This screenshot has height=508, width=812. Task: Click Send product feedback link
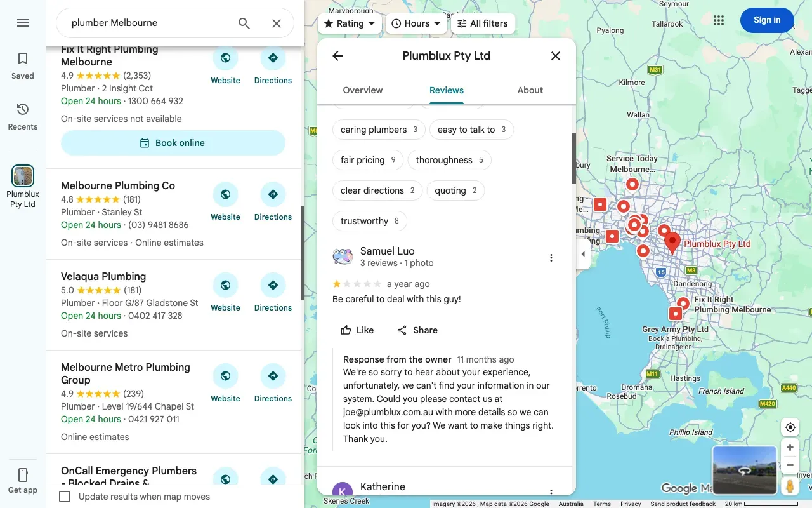point(683,504)
